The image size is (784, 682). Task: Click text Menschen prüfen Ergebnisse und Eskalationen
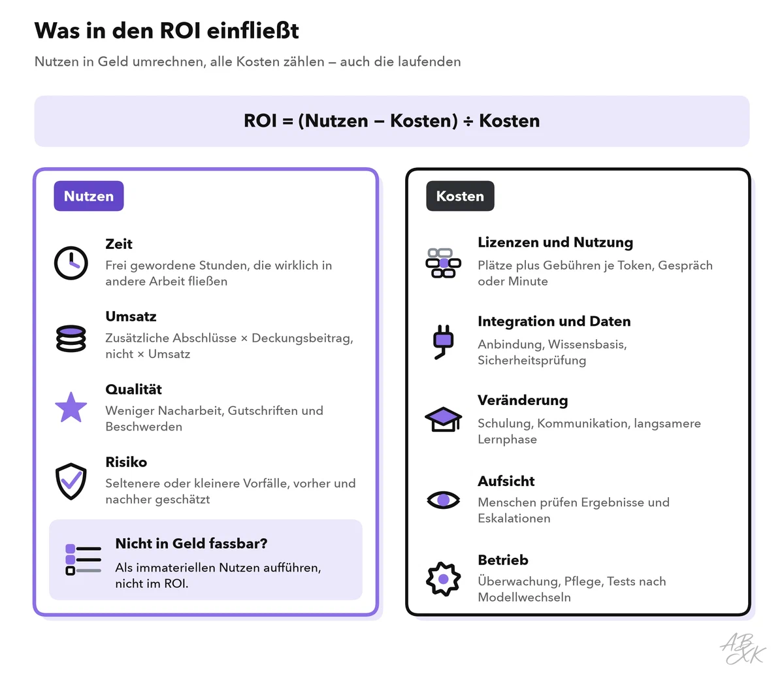point(574,510)
